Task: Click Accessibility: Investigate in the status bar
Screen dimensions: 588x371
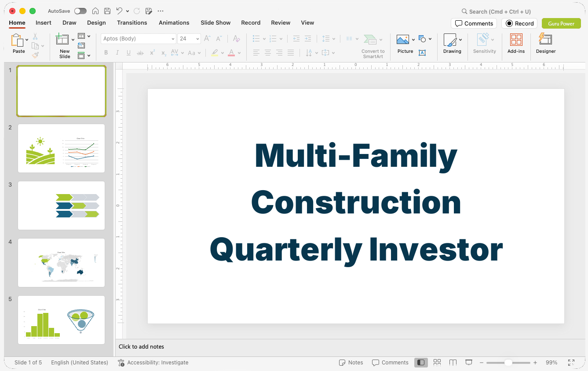Action: click(153, 363)
